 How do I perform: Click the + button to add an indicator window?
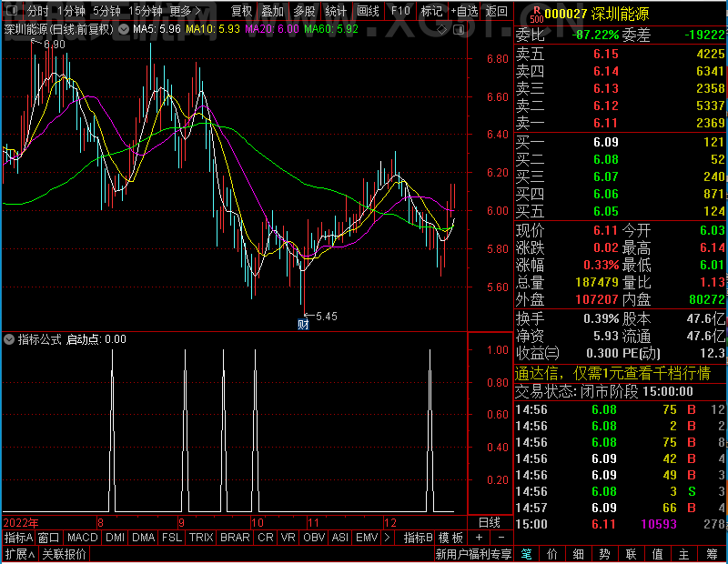tap(480, 538)
